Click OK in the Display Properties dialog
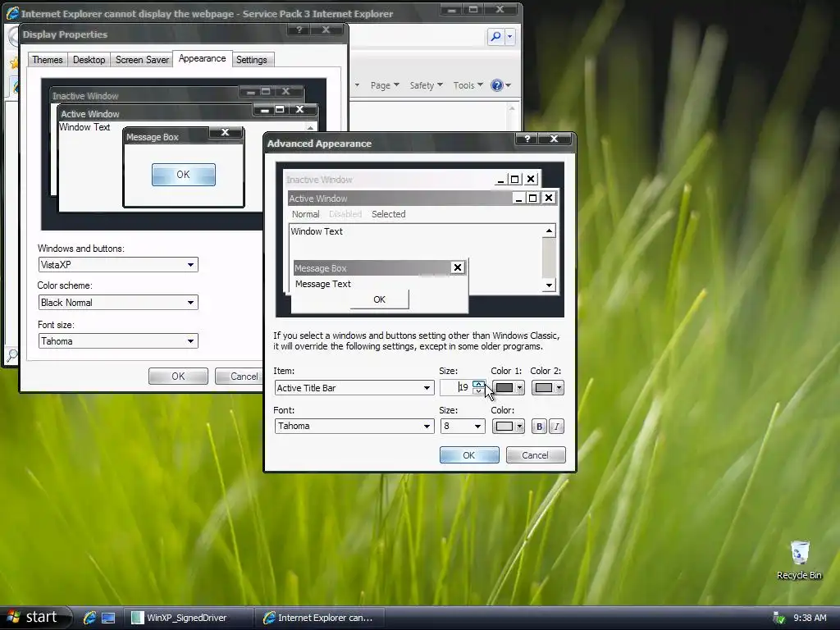Image resolution: width=840 pixels, height=630 pixels. coord(178,376)
